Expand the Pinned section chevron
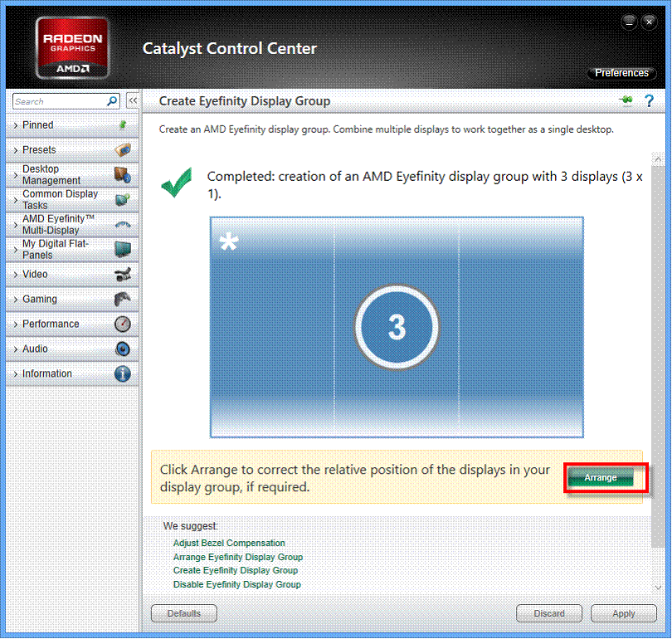The image size is (672, 639). [16, 125]
